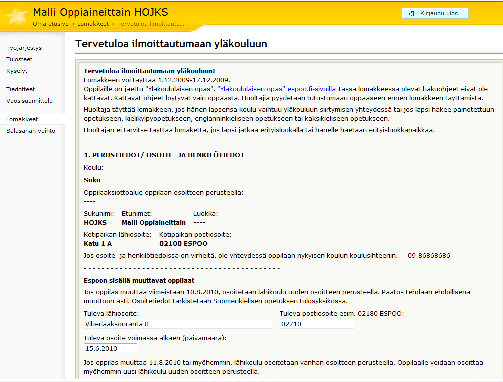
Task: Click the Tuleva postiosoite input field
Action: point(317,324)
